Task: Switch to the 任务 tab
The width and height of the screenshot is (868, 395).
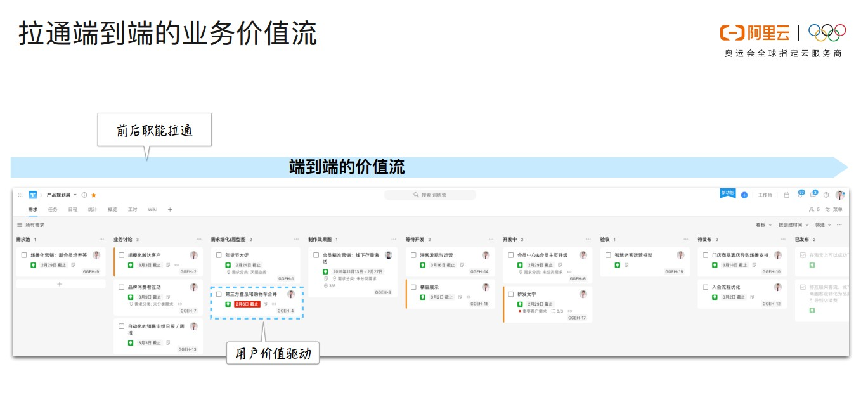Action: [53, 209]
